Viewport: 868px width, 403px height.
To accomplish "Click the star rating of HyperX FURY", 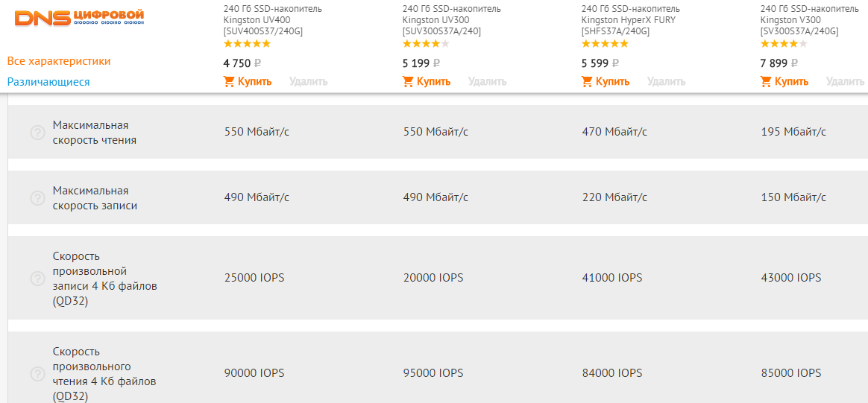I will pyautogui.click(x=605, y=44).
